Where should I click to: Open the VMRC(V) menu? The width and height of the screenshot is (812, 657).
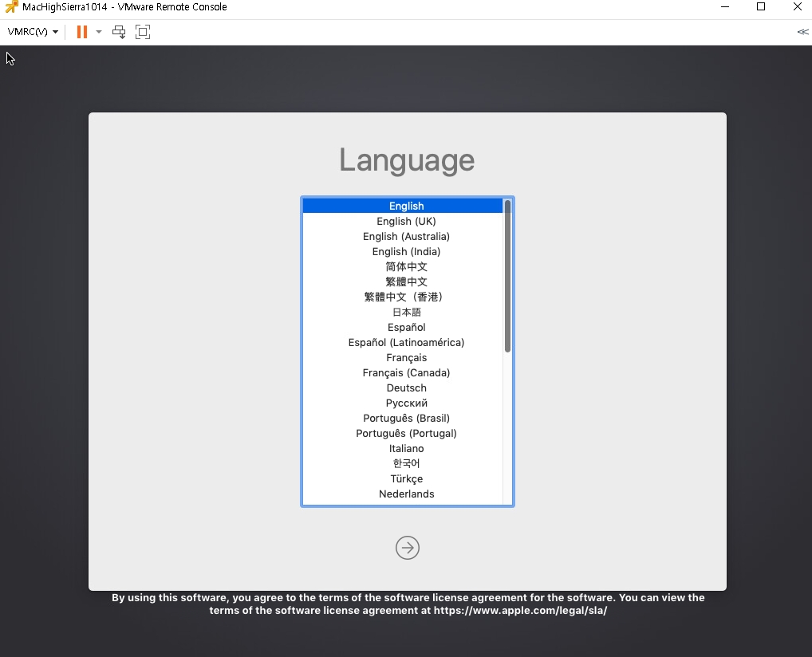point(33,32)
